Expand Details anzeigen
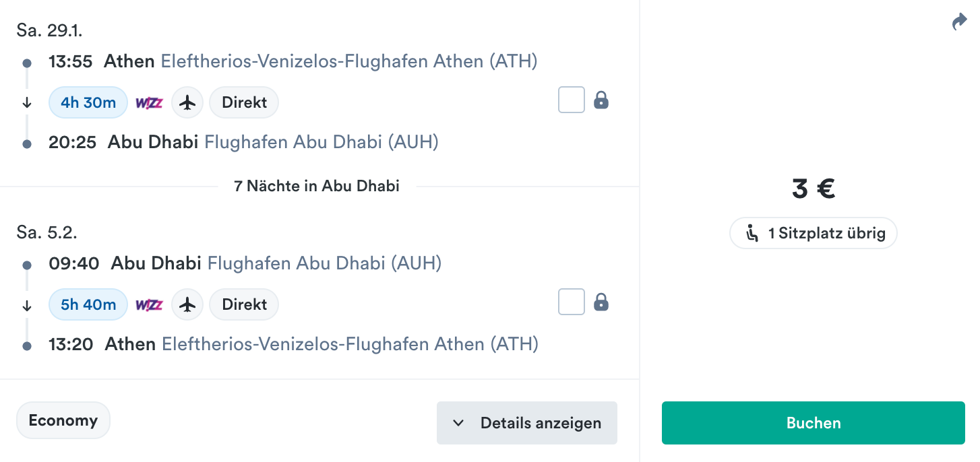The height and width of the screenshot is (462, 980). (x=527, y=423)
